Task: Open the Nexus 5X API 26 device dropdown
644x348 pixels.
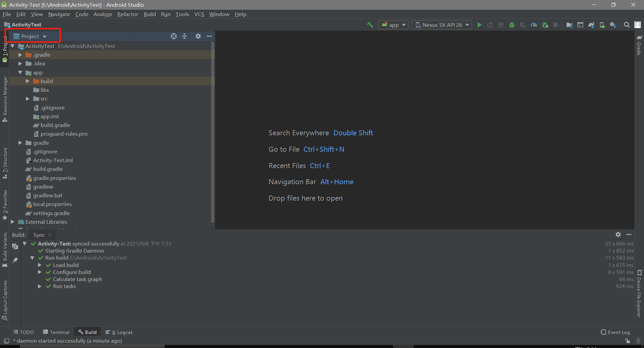Action: (x=442, y=25)
